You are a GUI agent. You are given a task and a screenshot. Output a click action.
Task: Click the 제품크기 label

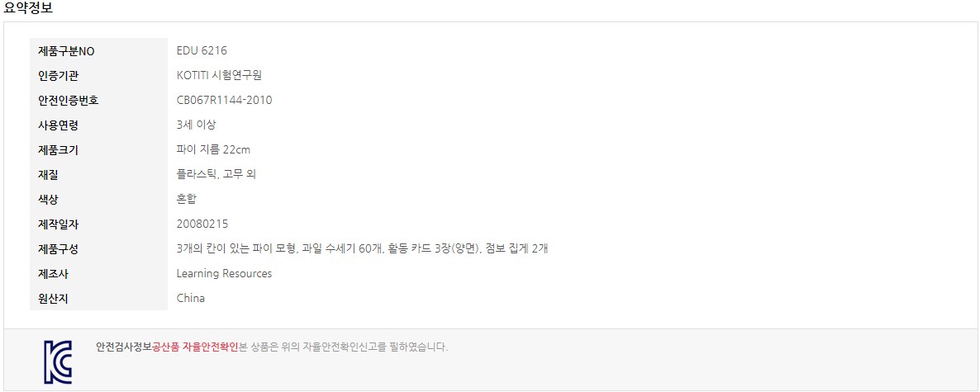(58, 150)
